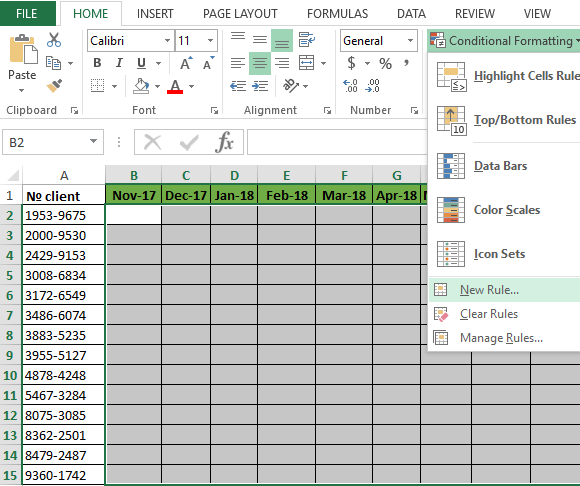Open Top/Bottom Rules submenu
Screen dimensions: 580x486
(x=505, y=120)
